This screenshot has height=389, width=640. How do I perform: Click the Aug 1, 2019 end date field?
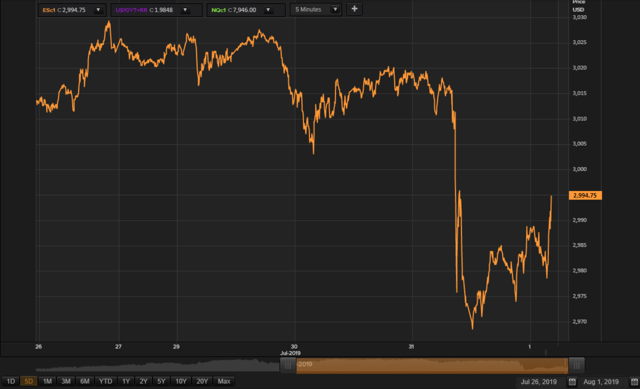(601, 382)
